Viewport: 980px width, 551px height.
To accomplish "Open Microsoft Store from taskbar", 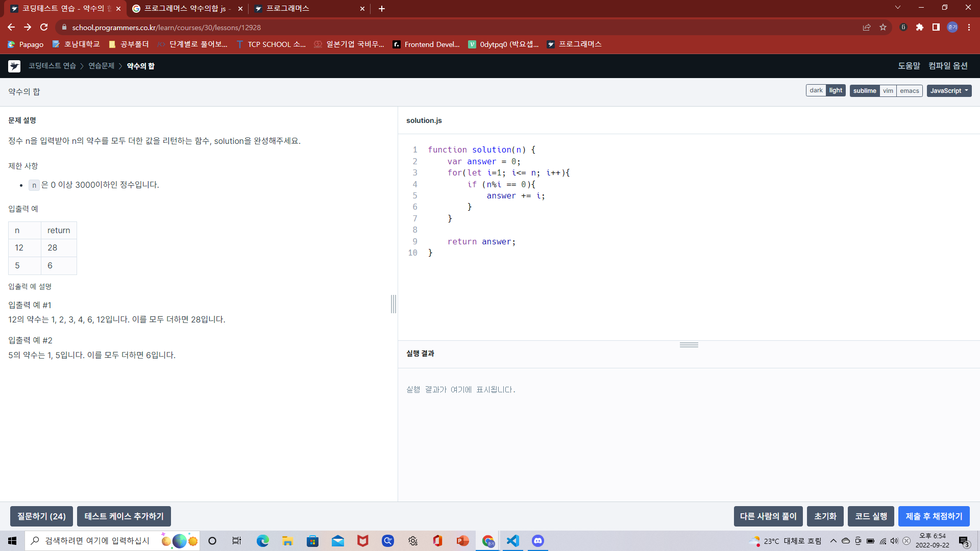I will click(312, 541).
